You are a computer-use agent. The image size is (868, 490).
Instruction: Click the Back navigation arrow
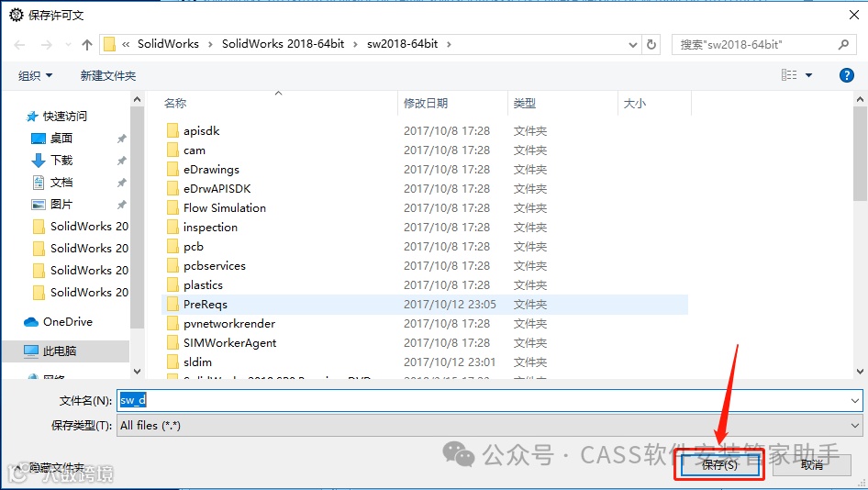tap(19, 45)
